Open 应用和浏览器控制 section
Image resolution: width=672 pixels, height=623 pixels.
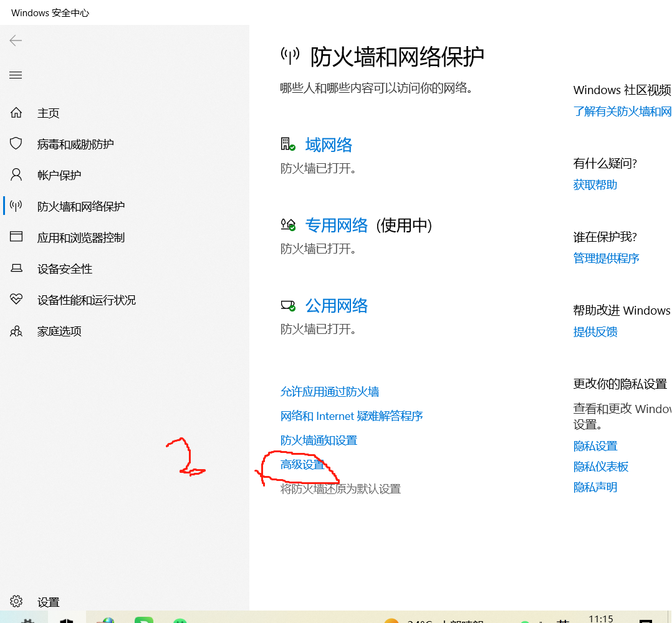(81, 237)
